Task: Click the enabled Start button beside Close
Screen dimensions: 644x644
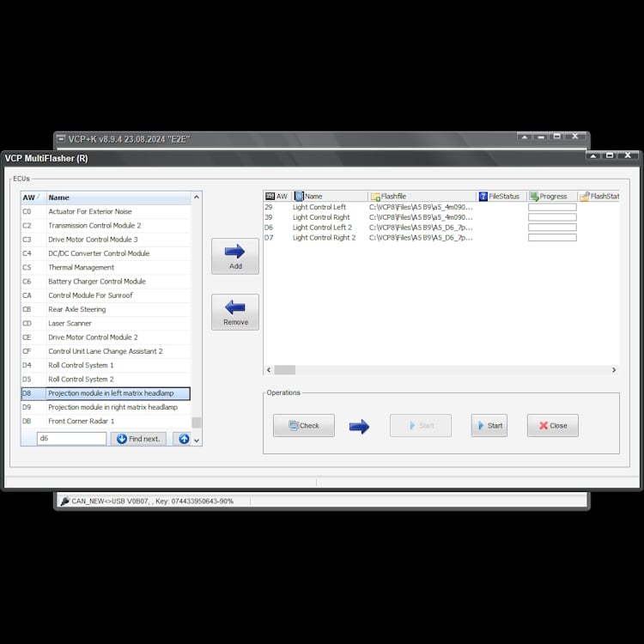Action: pos(489,426)
